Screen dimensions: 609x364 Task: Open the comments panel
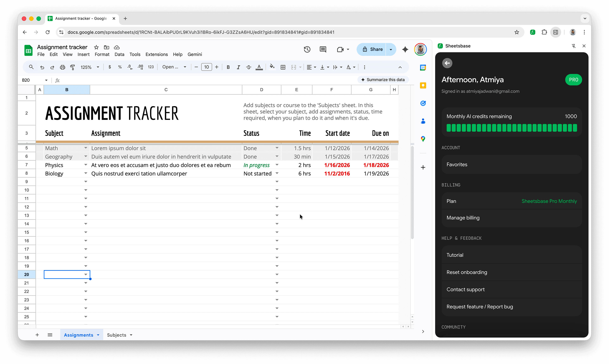[323, 49]
